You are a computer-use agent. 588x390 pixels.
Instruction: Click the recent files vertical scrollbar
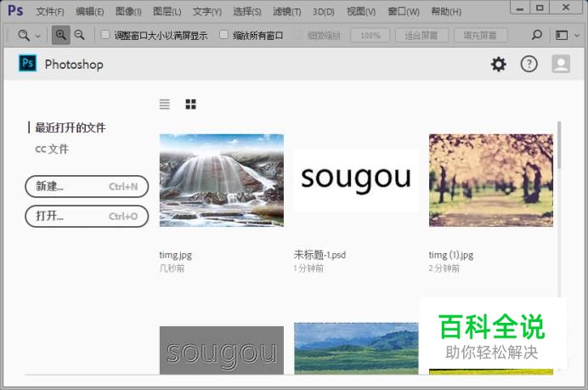coord(559,144)
